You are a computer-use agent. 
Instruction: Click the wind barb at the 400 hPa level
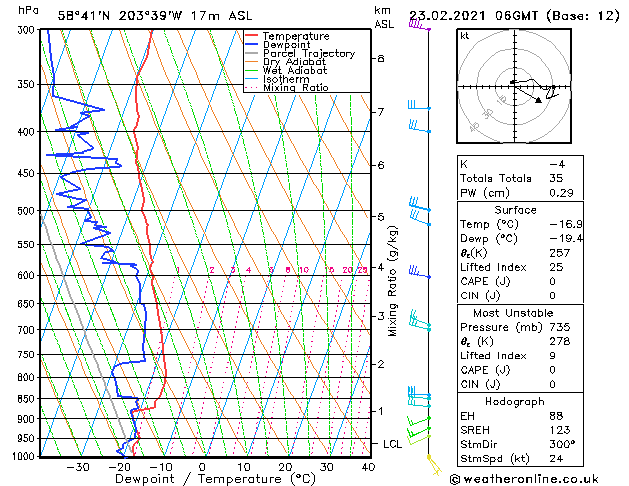coord(420,126)
